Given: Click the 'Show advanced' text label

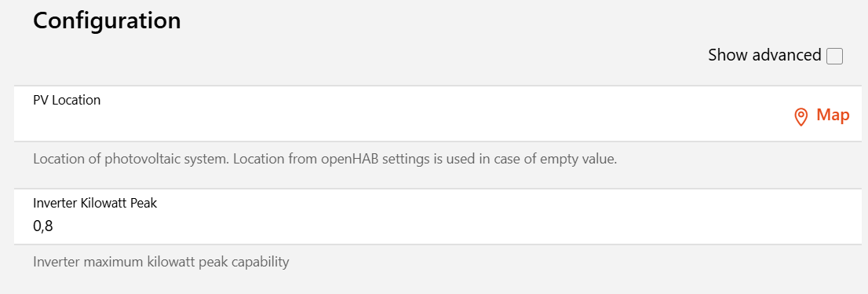Looking at the screenshot, I should [764, 56].
